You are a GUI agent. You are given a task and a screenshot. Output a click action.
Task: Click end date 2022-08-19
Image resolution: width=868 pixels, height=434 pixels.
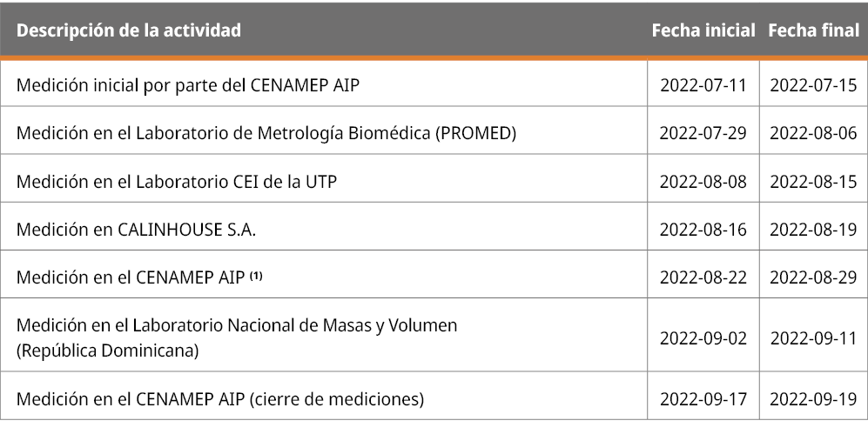813,230
